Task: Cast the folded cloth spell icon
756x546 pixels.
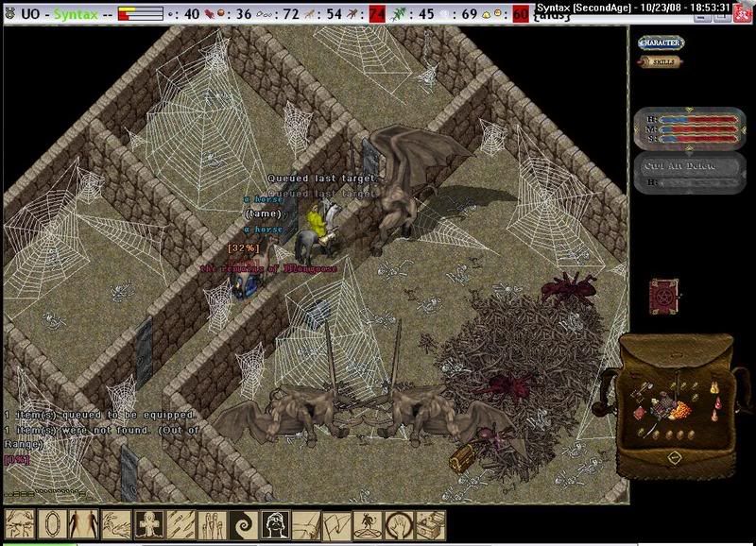Action: point(336,525)
